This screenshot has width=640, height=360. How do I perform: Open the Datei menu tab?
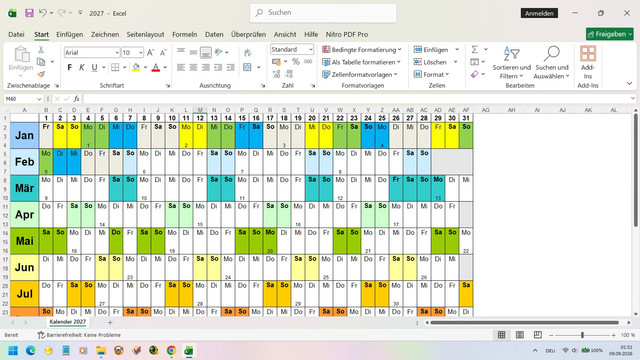[16, 34]
